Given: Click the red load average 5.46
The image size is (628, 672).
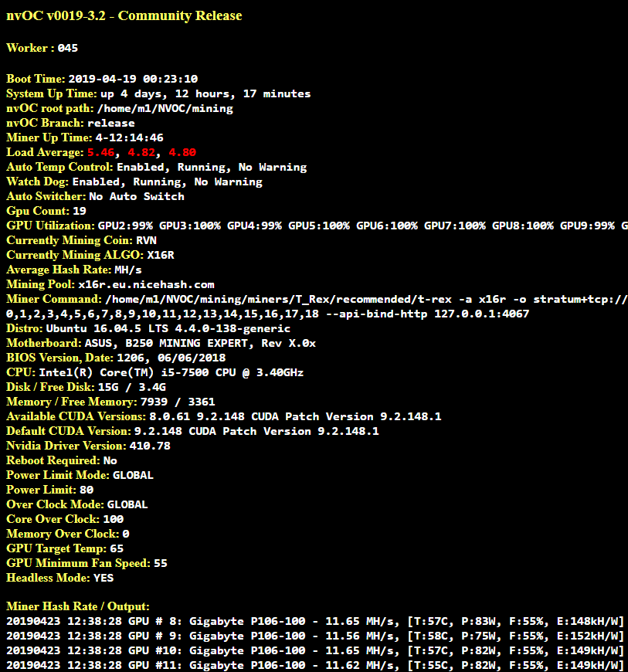Looking at the screenshot, I should pos(101,153).
